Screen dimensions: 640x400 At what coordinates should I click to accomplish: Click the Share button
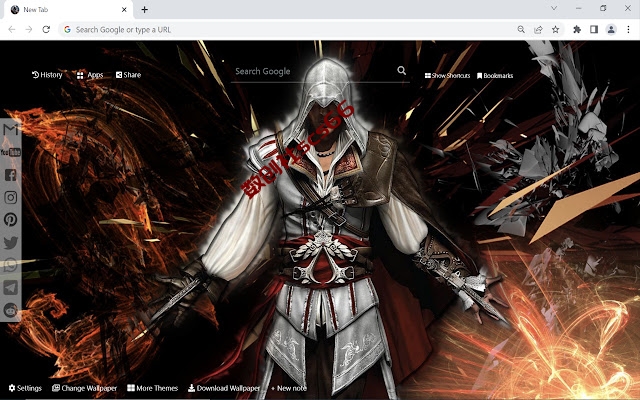[x=128, y=75]
